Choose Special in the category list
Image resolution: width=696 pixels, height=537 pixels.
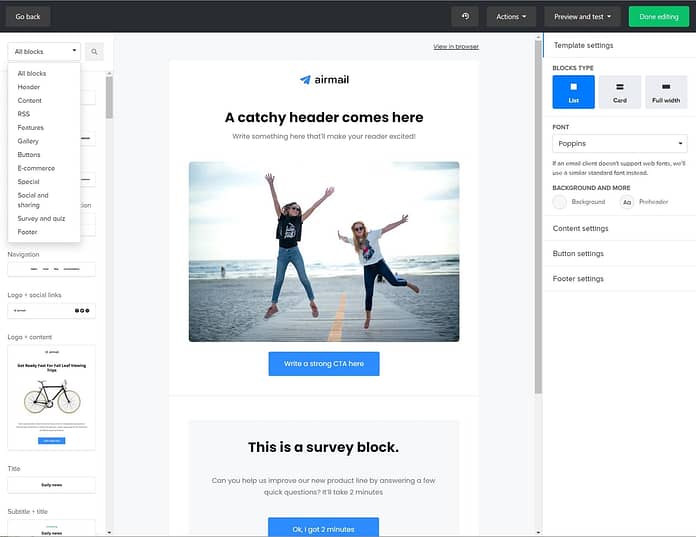point(28,182)
